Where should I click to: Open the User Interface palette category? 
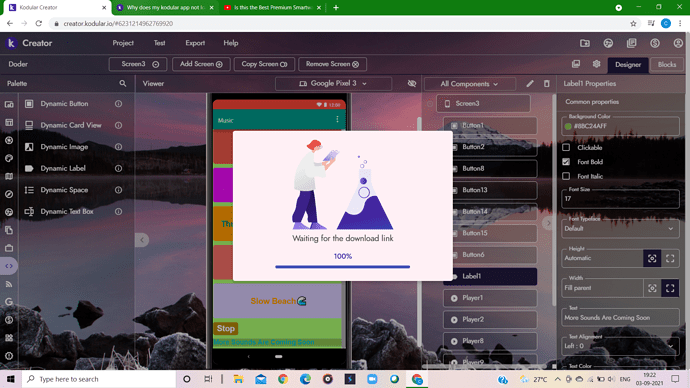(9, 104)
